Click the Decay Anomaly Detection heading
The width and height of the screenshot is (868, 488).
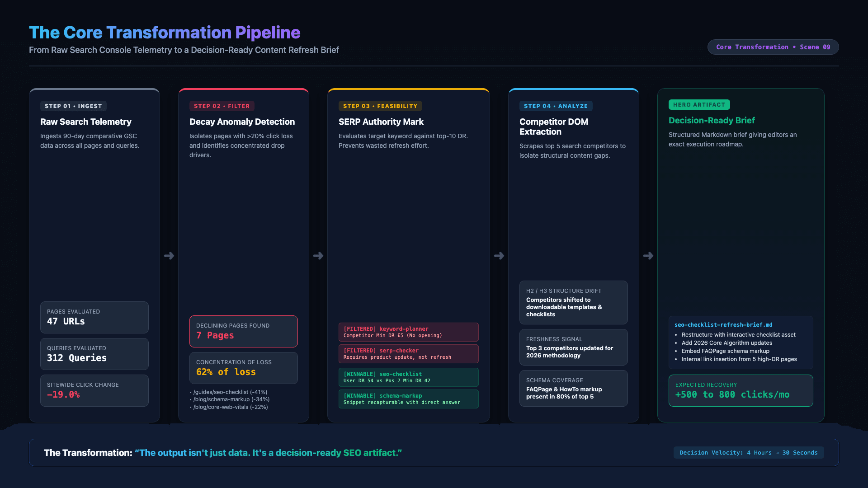click(242, 122)
